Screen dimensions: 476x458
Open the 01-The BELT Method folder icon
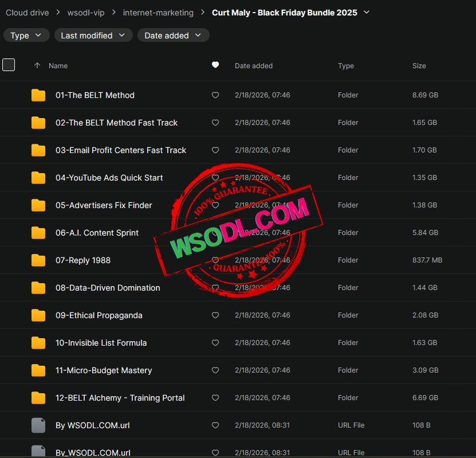coord(38,95)
